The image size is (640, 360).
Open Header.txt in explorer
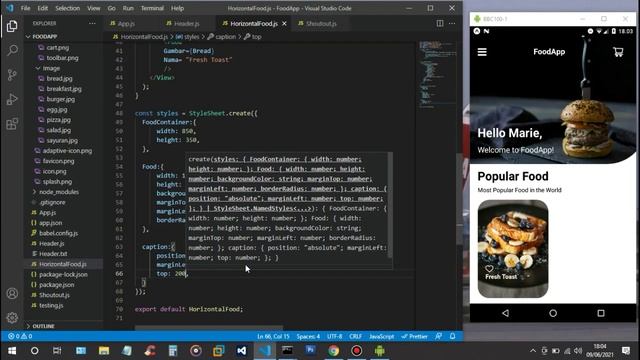(53, 254)
